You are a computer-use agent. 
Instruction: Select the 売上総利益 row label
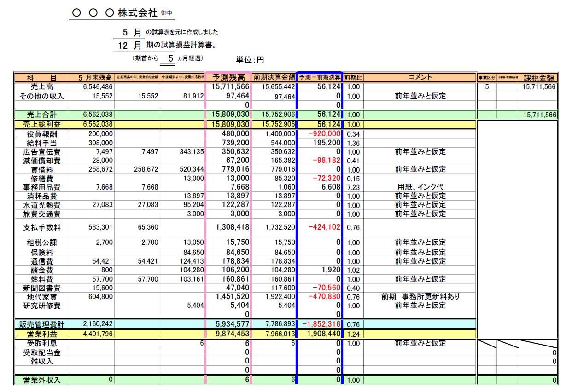click(42, 124)
